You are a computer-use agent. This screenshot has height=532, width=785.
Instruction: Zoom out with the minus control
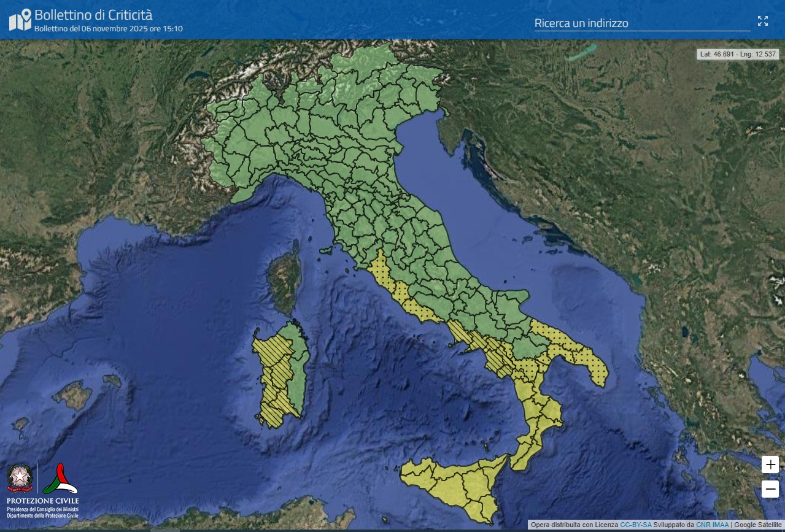[x=769, y=489]
